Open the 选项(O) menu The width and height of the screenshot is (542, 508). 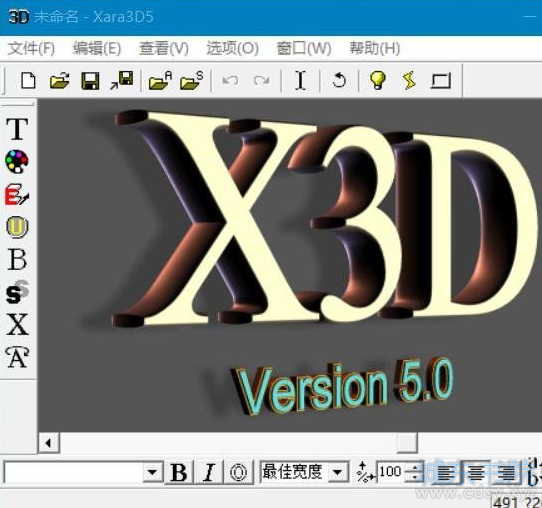pyautogui.click(x=232, y=48)
